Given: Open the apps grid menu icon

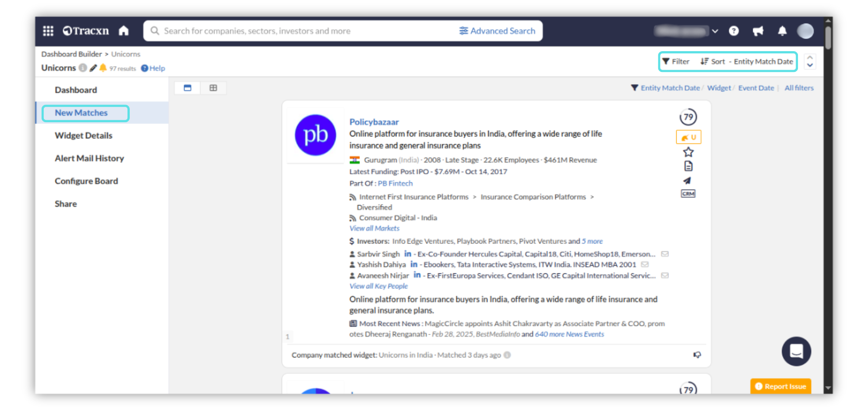Looking at the screenshot, I should point(48,31).
